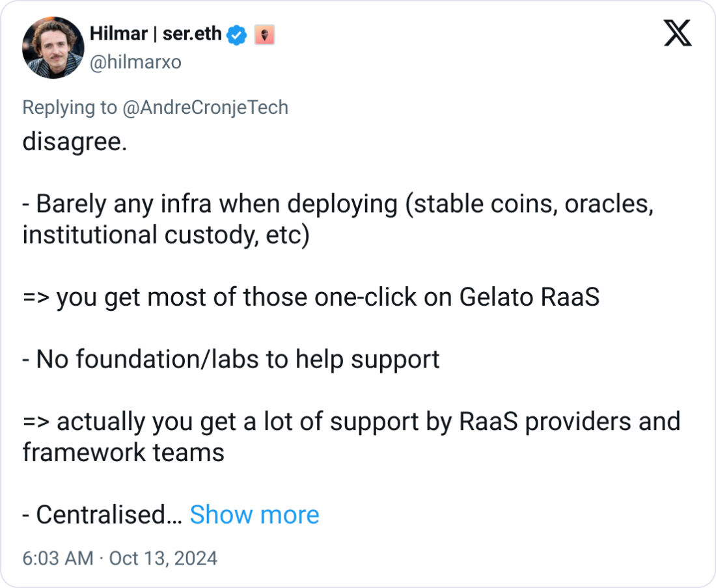Click the truncated '- Centralised…' text
Viewport: 716px width, 588px height.
click(102, 514)
